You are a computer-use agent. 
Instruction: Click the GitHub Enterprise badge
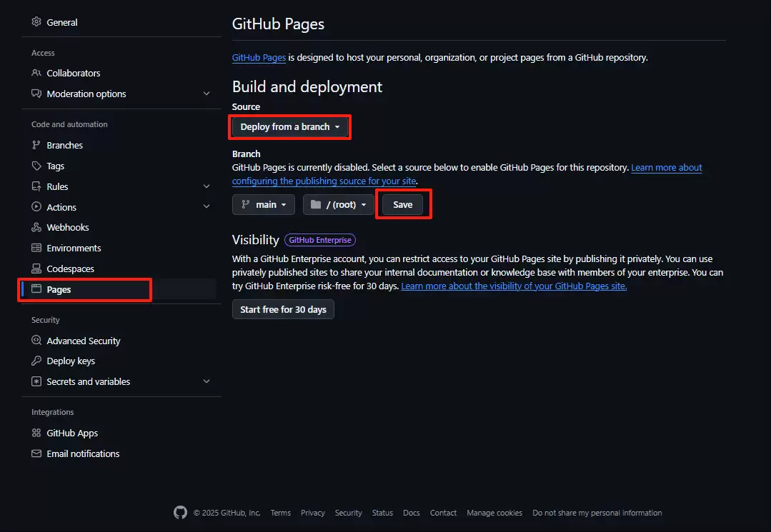pyautogui.click(x=320, y=240)
